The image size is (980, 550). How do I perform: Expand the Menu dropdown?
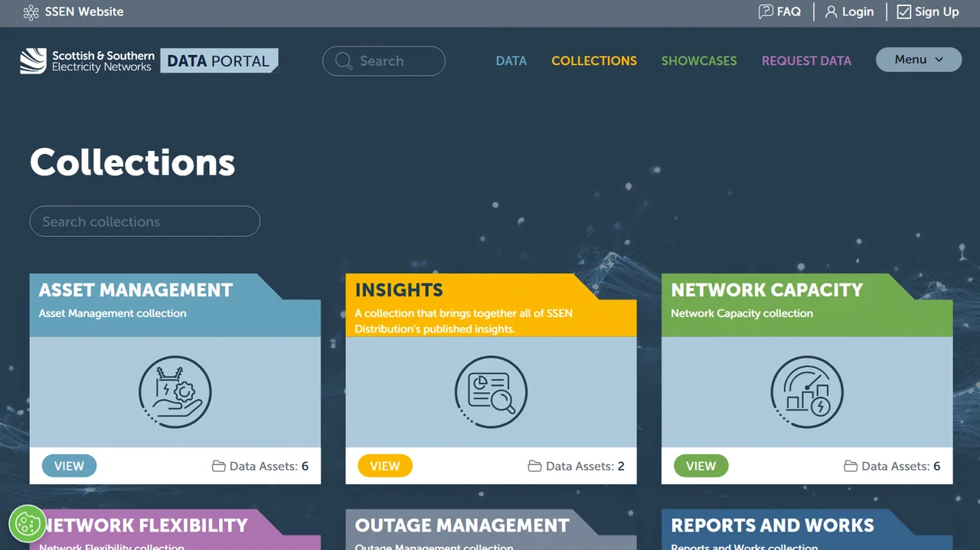coord(918,60)
